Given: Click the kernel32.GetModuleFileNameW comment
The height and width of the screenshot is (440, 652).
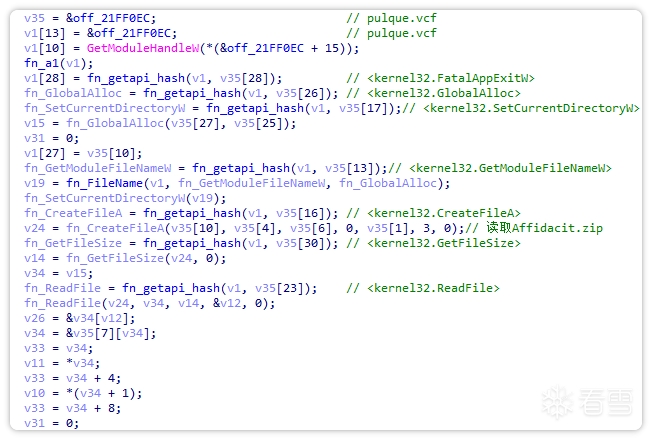Looking at the screenshot, I should 500,168.
